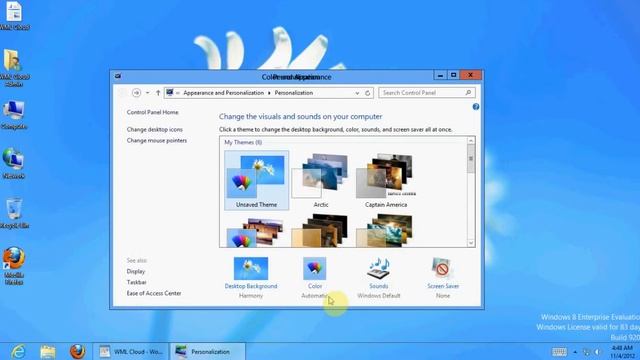Click the Search Control Panel field

(x=427, y=93)
